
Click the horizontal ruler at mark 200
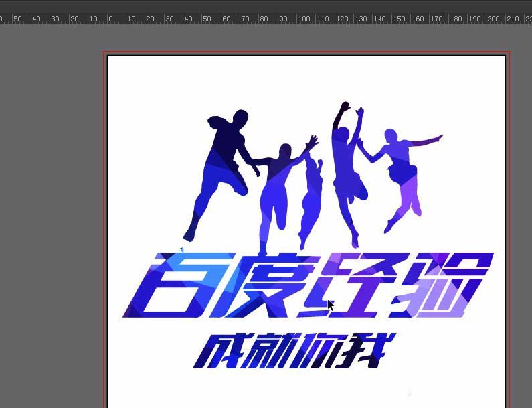coord(493,19)
